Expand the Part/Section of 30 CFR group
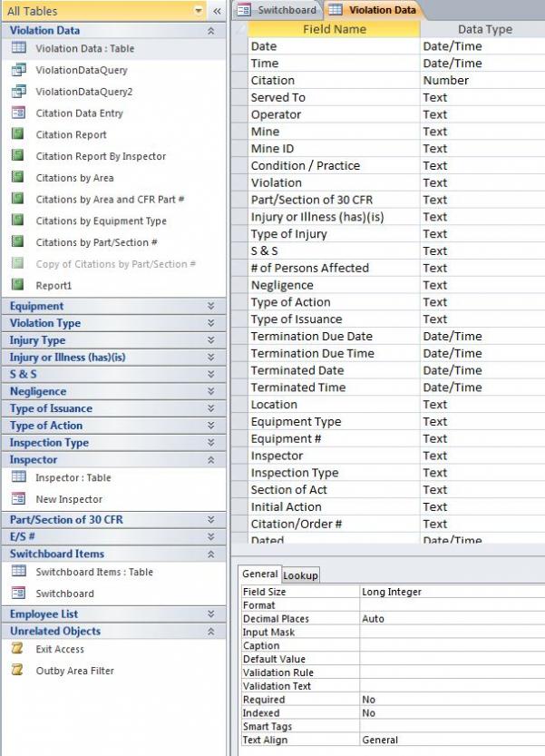Viewport: 545px width, 756px height. point(211,520)
